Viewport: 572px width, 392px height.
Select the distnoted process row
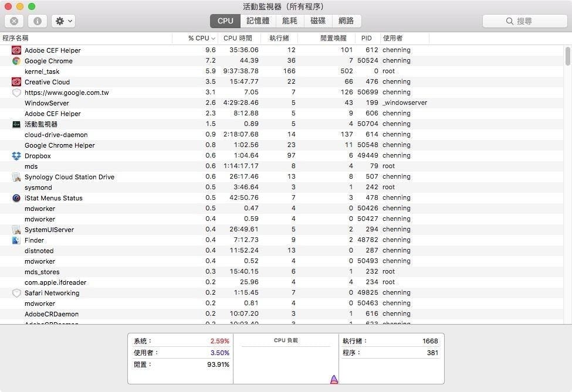tap(282, 251)
